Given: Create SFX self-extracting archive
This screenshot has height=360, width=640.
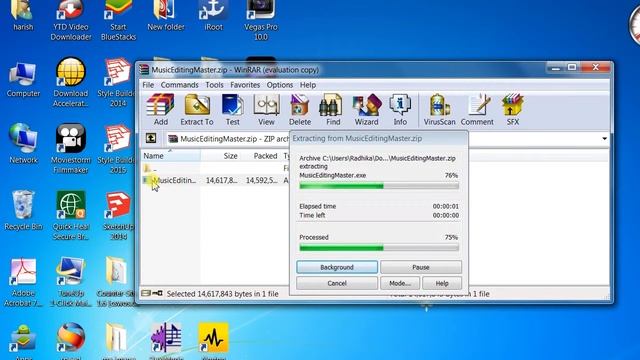Looking at the screenshot, I should point(513,110).
